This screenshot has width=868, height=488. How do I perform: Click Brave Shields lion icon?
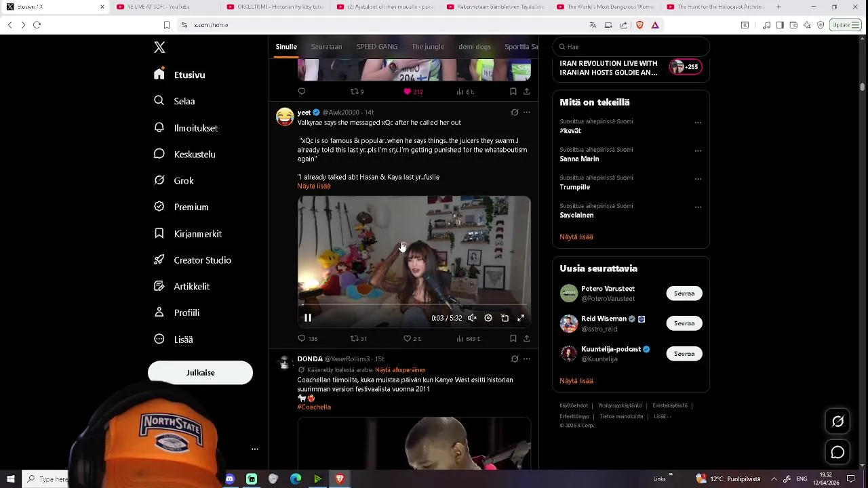coord(639,25)
